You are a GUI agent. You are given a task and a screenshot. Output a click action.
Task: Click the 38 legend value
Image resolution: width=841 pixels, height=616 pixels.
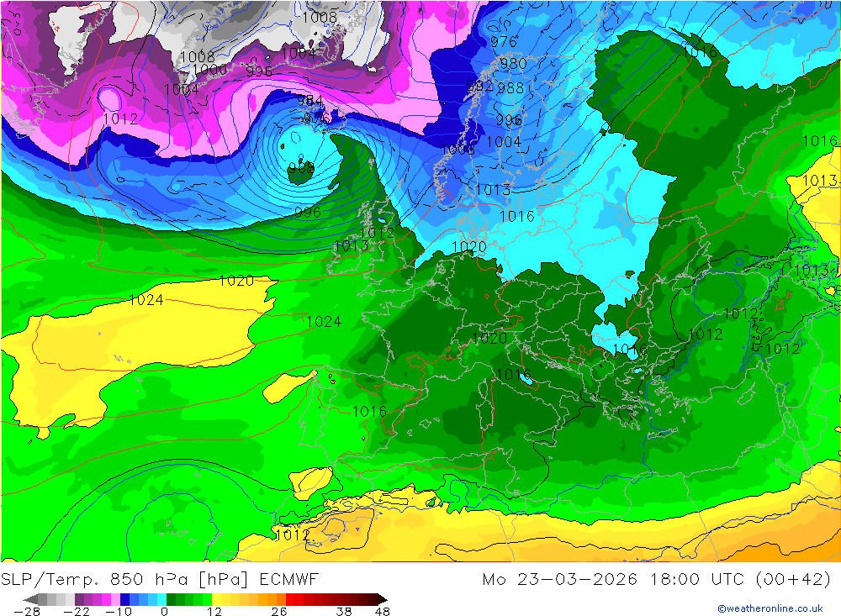(x=344, y=612)
